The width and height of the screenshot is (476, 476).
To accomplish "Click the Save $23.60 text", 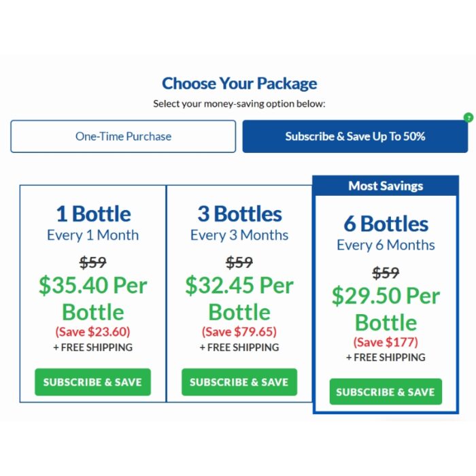I will click(x=92, y=332).
